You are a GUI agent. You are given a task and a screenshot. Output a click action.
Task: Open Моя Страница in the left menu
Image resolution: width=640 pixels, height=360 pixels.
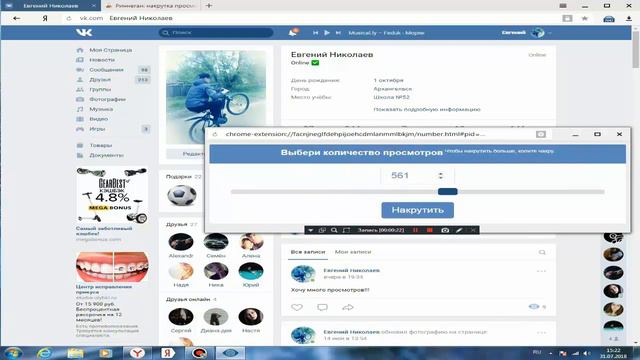111,50
